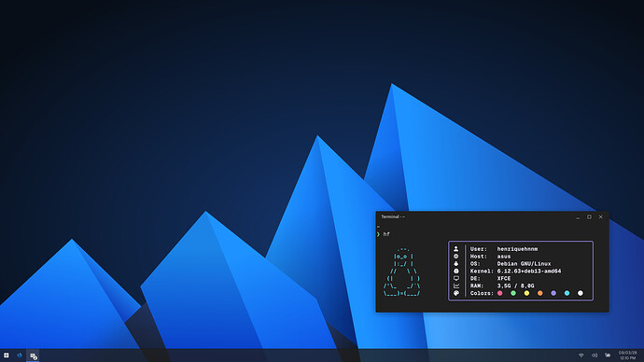Click the XFCE desktop environment value
The width and height of the screenshot is (644, 362).
pos(504,279)
